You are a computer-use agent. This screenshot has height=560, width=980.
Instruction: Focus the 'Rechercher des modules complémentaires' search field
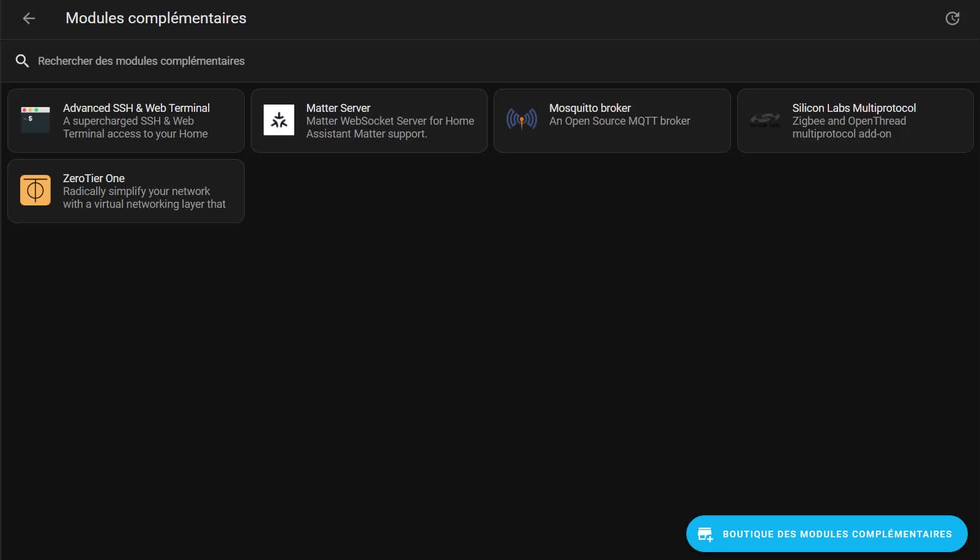pyautogui.click(x=490, y=61)
